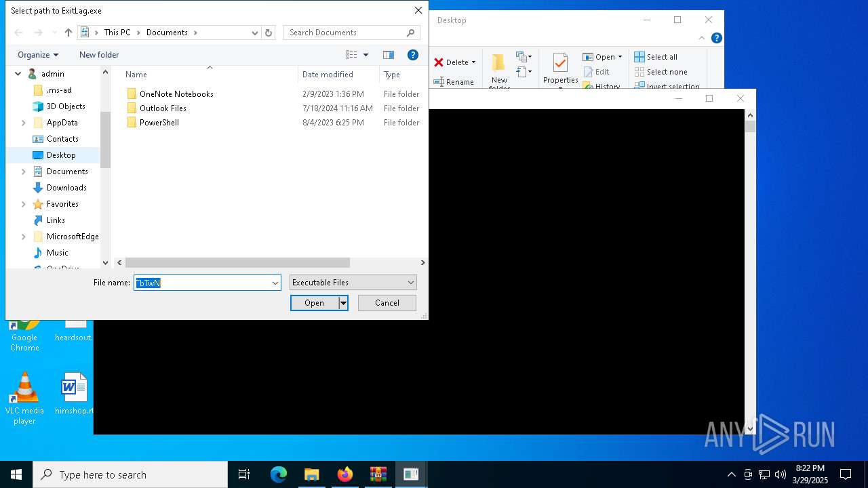This screenshot has height=488, width=868.
Task: Expand AppData tree node
Action: 24,123
